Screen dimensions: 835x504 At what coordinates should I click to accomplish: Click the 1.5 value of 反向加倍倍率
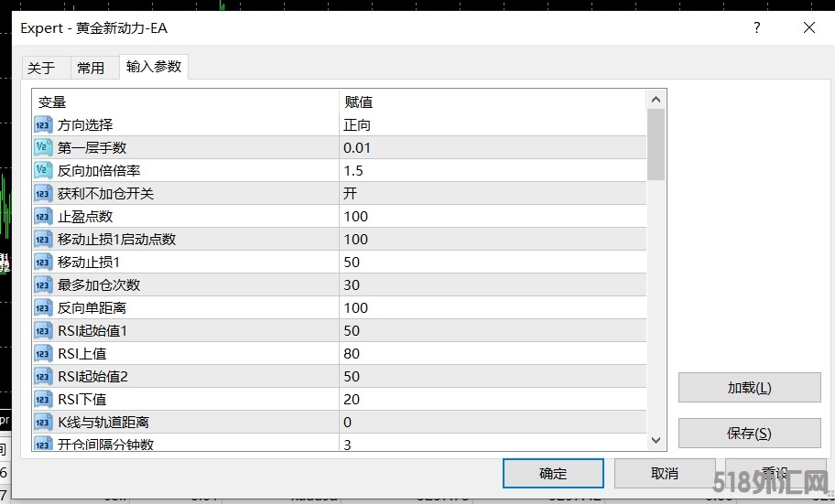pos(353,171)
